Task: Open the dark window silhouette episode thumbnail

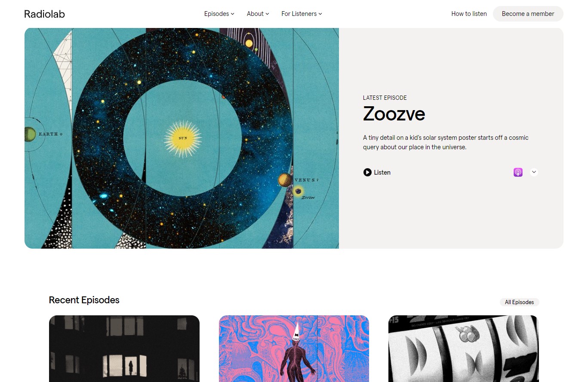Action: click(124, 348)
